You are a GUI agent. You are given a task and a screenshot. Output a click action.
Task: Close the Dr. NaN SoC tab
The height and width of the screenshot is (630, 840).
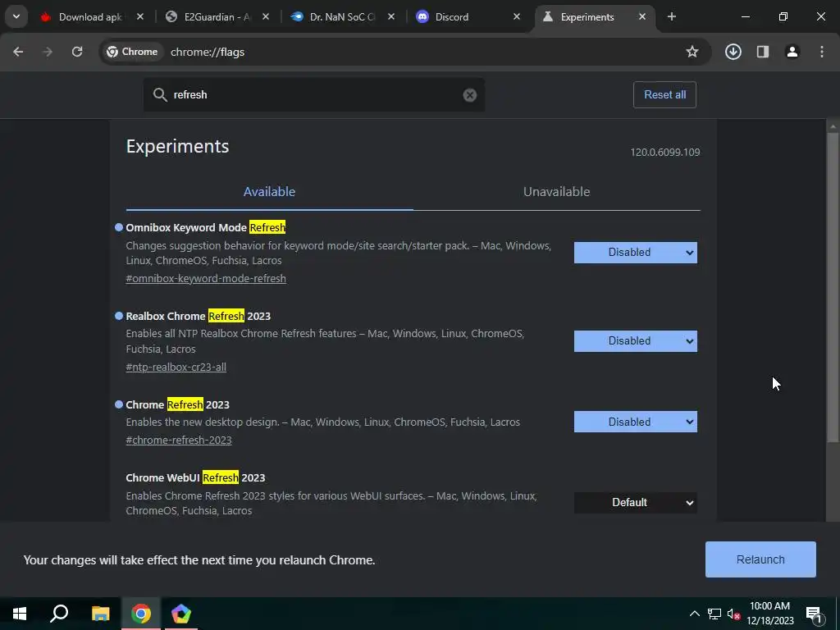pos(391,16)
